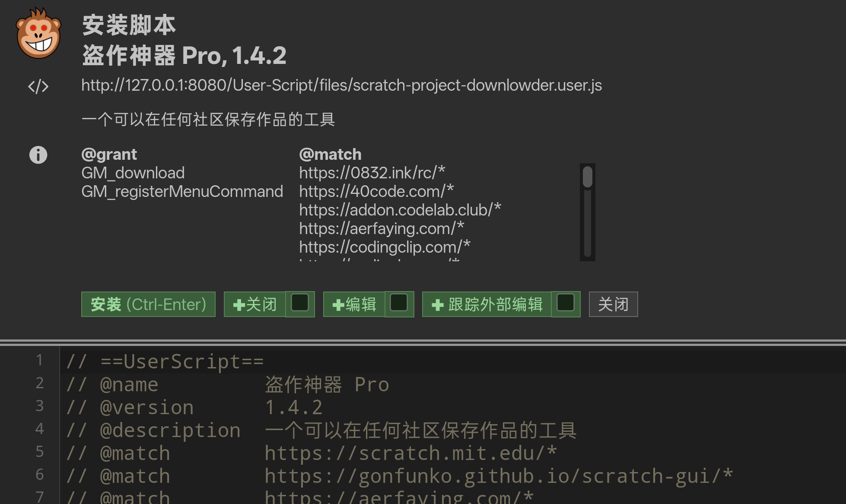The height and width of the screenshot is (504, 846).
Task: Click the plus icon on 跟踪外部编辑 button
Action: (x=438, y=305)
